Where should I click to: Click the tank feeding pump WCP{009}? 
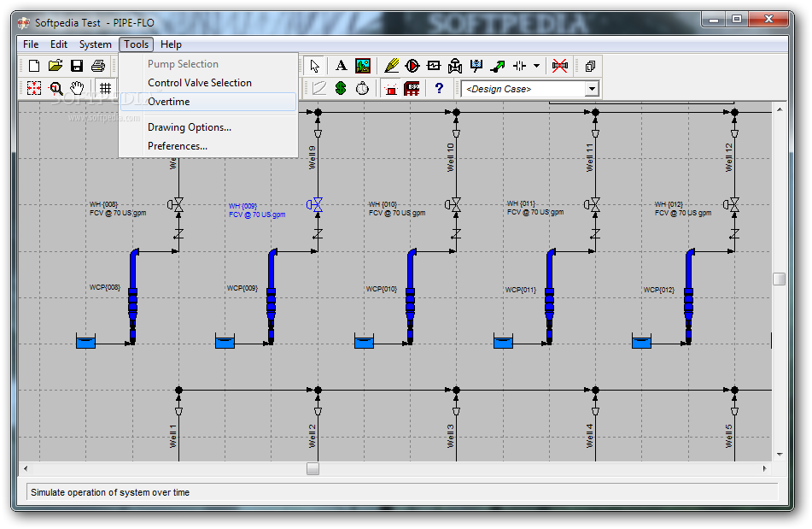pos(225,342)
